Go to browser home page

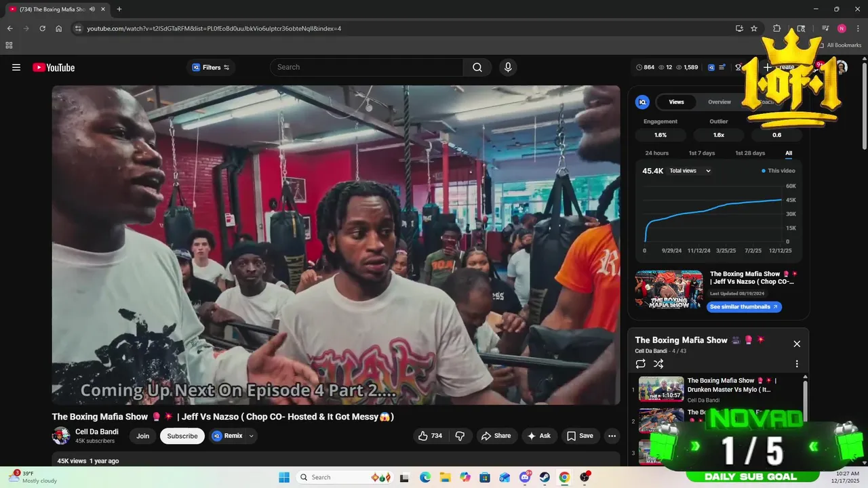(59, 28)
